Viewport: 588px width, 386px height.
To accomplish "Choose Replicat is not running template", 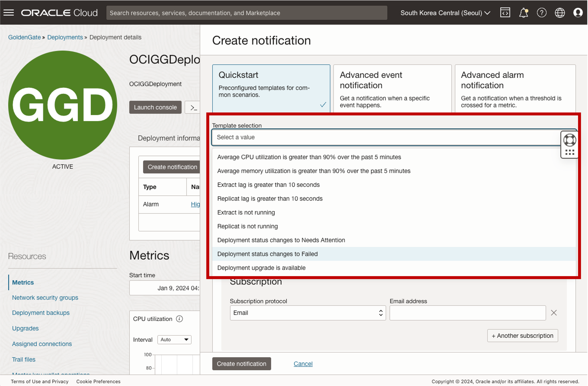I will 394,226.
